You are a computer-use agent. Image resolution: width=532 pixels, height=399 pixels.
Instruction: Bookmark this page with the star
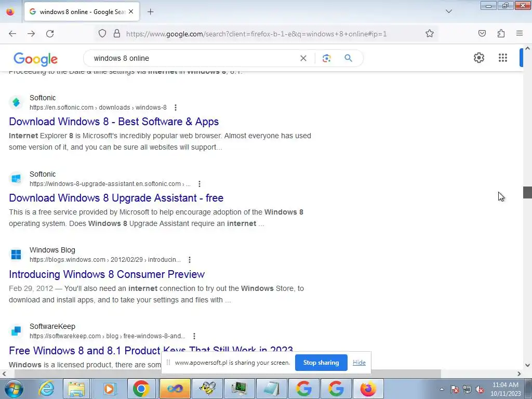430,34
